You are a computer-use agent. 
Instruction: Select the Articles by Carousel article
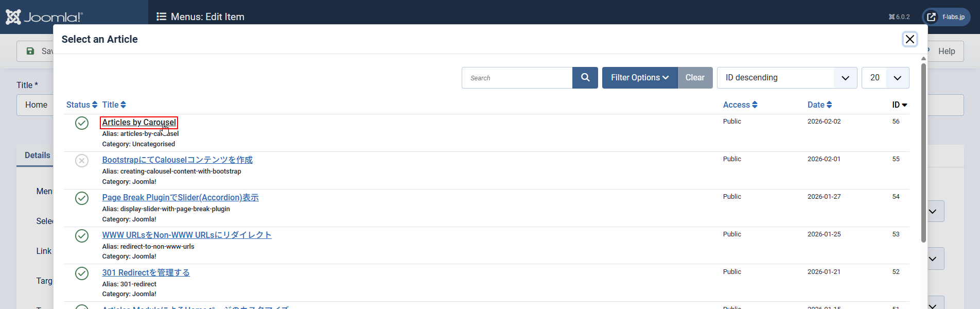(x=138, y=123)
